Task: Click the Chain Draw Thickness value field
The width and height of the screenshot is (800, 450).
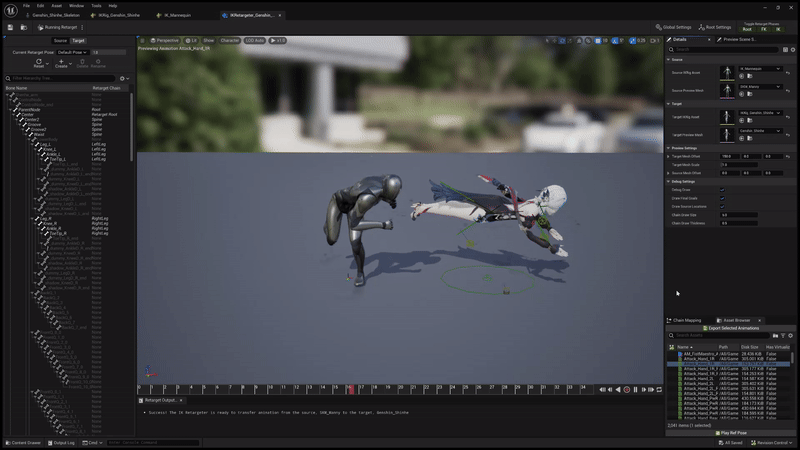Action: (x=739, y=223)
